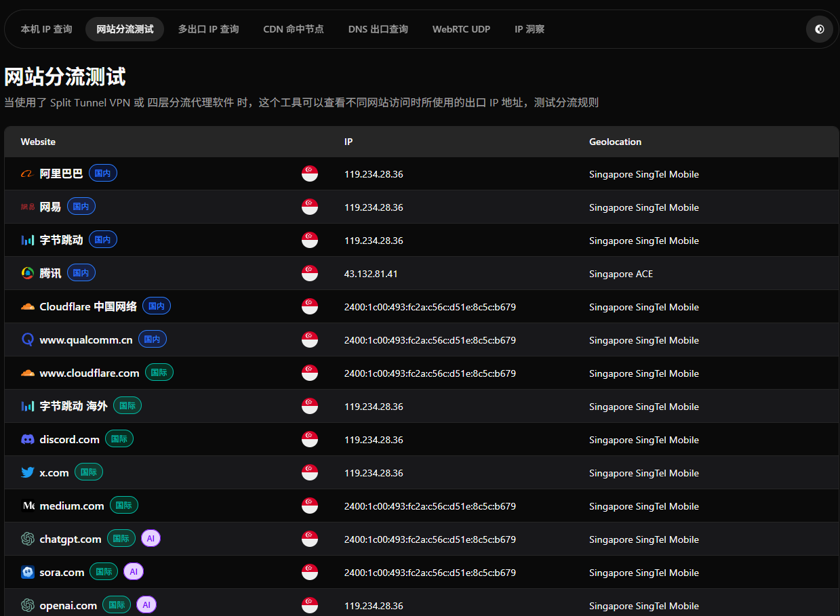Switch to the IP 洞察 tab

[x=529, y=29]
